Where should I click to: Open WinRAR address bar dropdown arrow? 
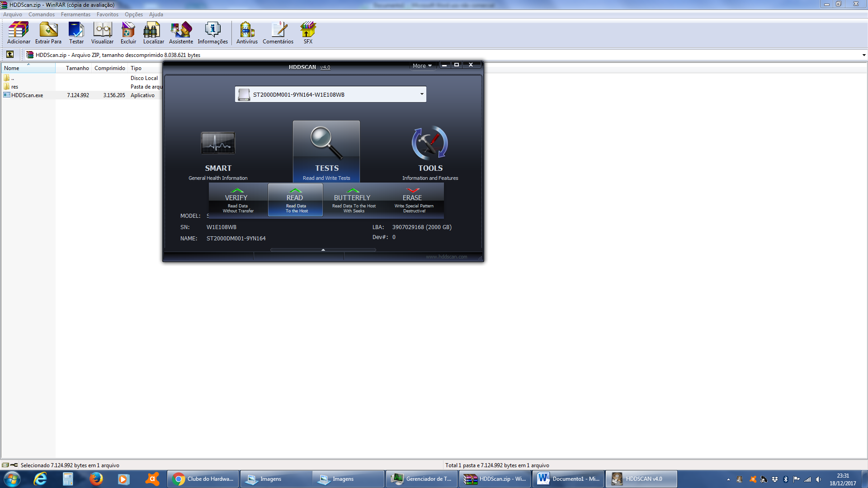[x=863, y=55]
